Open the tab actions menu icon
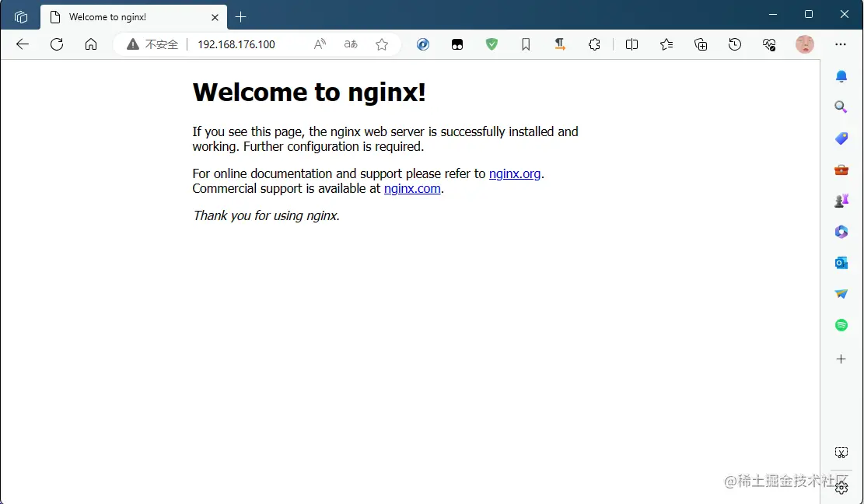The width and height of the screenshot is (864, 504). pyautogui.click(x=21, y=17)
